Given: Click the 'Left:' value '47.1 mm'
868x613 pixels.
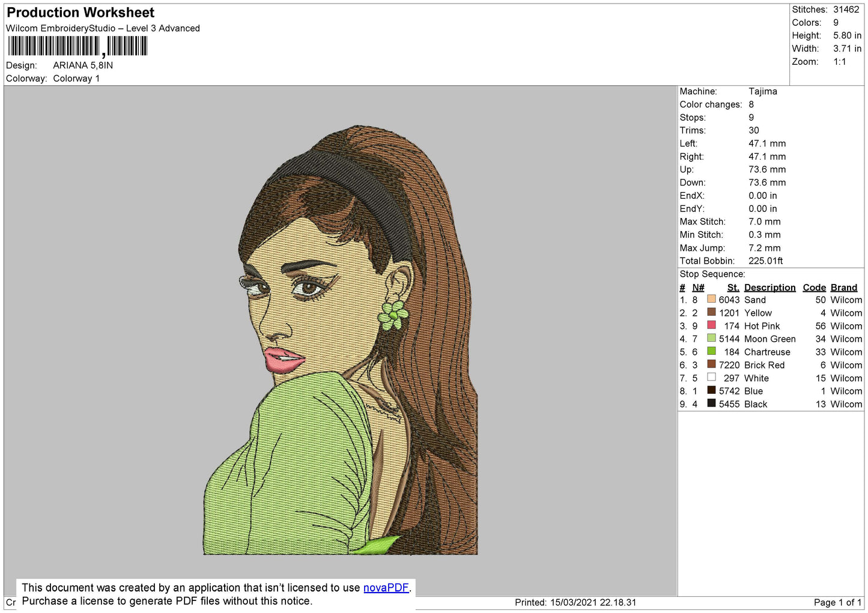Looking at the screenshot, I should (767, 143).
